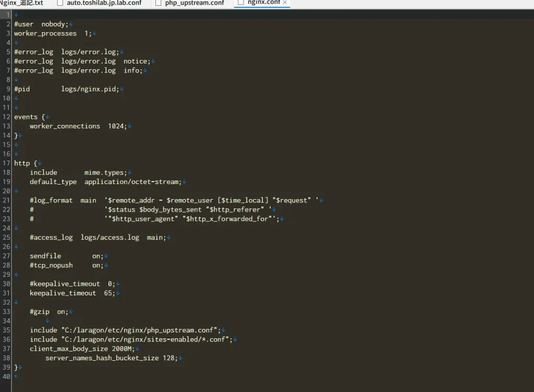Click the 'sendfile on;' line
This screenshot has height=392, width=534.
66,256
